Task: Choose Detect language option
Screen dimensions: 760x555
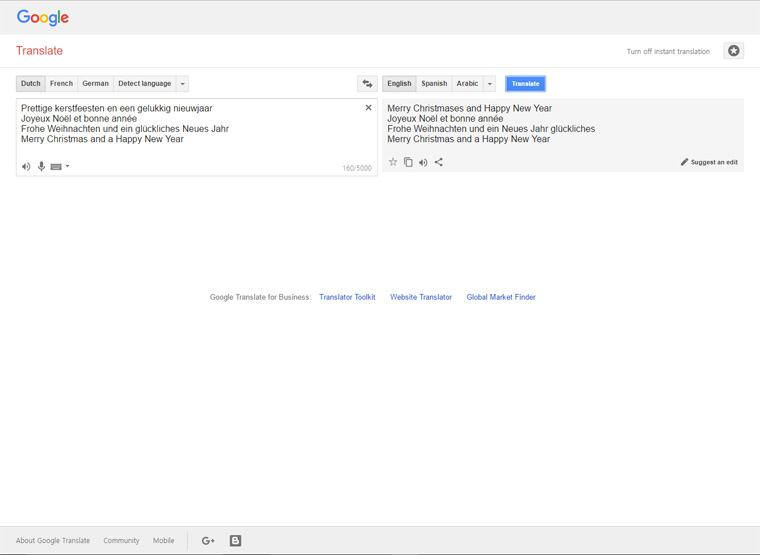Action: pyautogui.click(x=145, y=84)
